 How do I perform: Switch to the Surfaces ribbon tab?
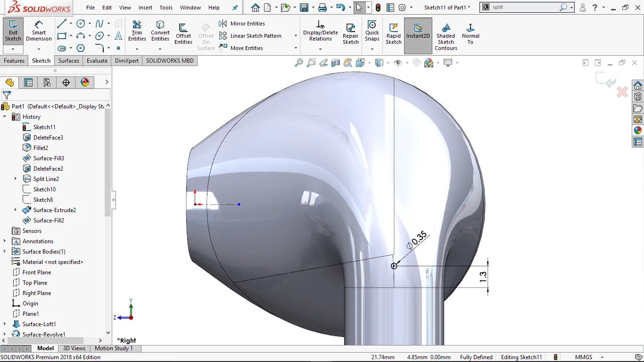click(69, 61)
